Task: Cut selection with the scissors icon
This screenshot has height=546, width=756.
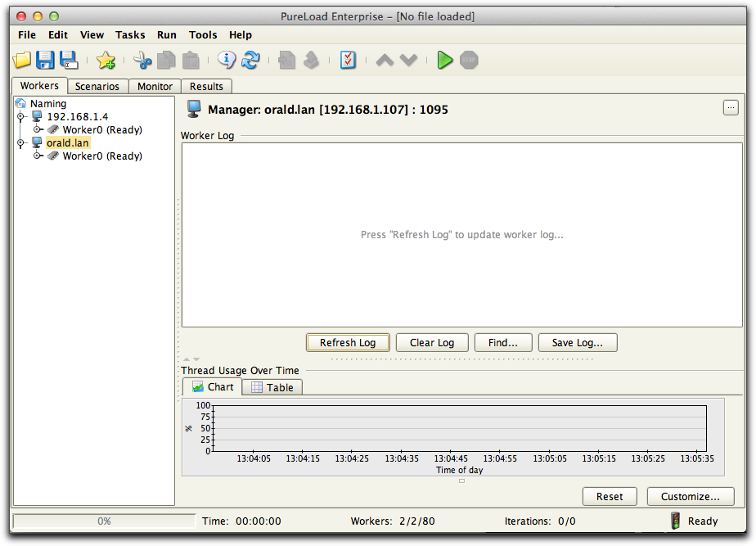Action: coord(142,61)
